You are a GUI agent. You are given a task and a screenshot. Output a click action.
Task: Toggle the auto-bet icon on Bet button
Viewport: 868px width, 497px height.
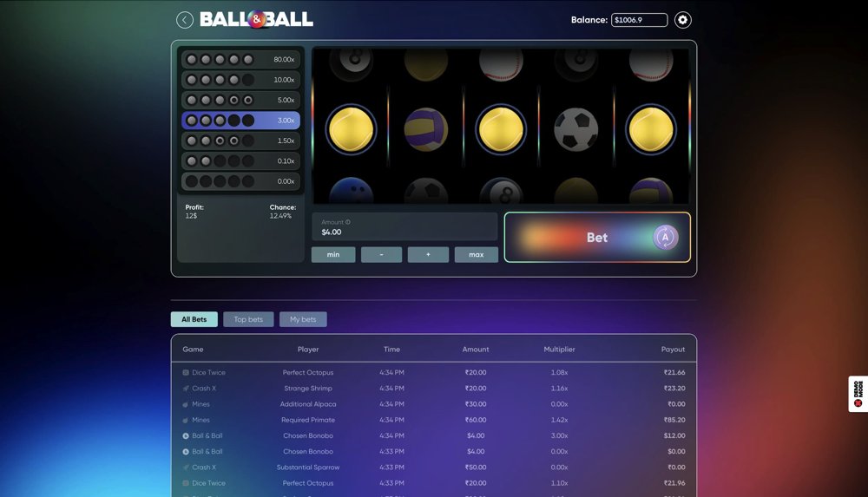665,237
